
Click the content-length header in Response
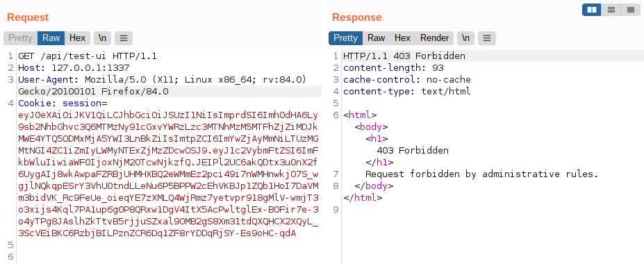pos(393,68)
